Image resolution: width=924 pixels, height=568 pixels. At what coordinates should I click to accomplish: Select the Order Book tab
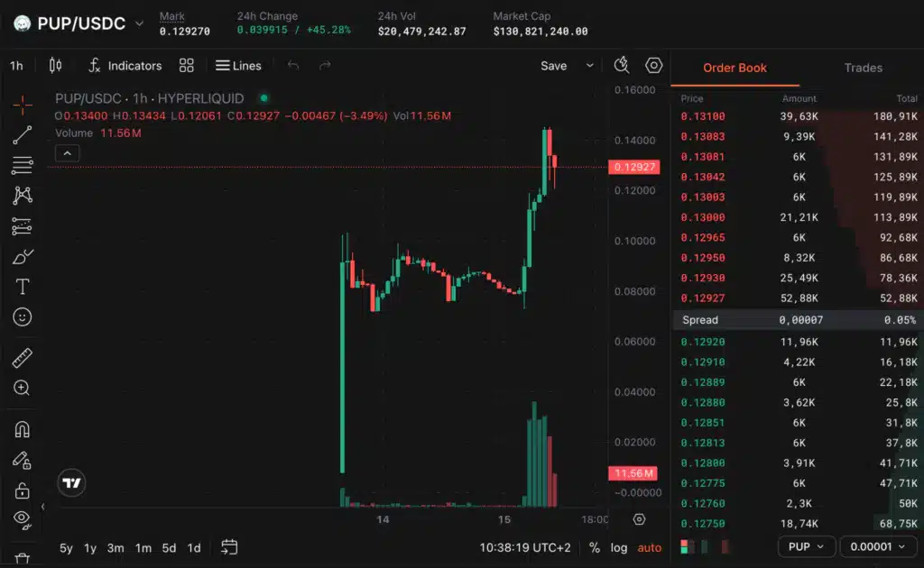click(x=735, y=68)
